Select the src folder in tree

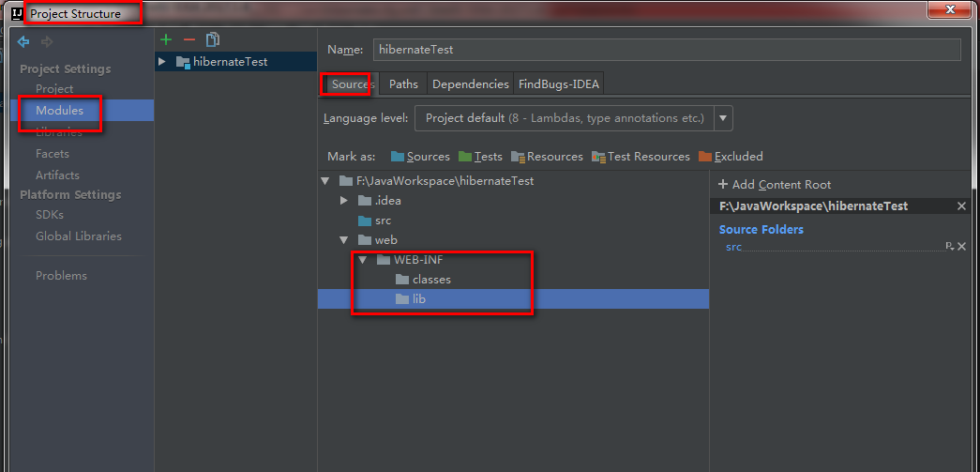(374, 221)
